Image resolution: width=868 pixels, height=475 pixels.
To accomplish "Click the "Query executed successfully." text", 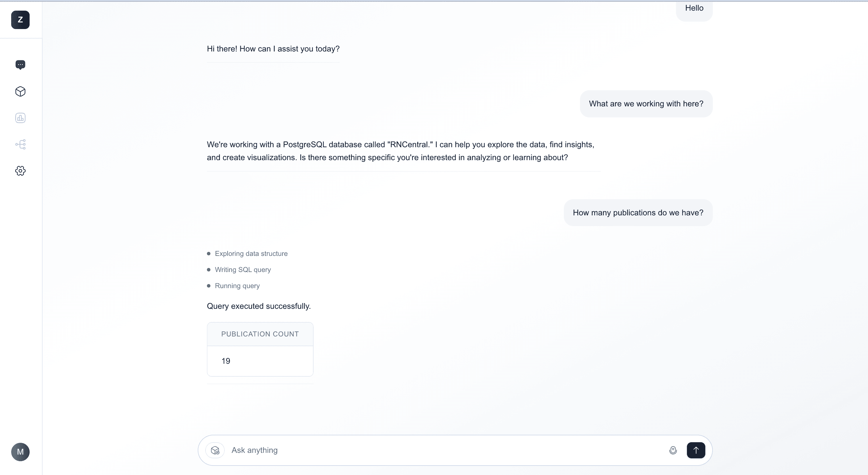I will click(259, 306).
